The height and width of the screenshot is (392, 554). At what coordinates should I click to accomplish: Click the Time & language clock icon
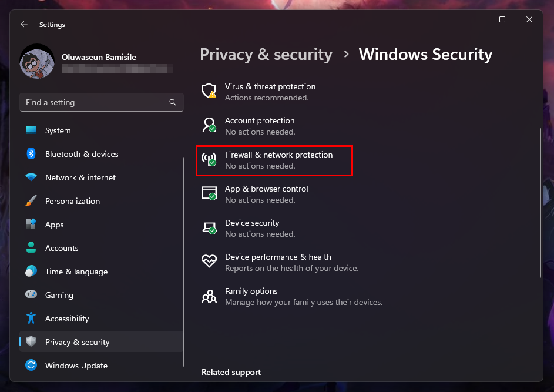coord(31,271)
